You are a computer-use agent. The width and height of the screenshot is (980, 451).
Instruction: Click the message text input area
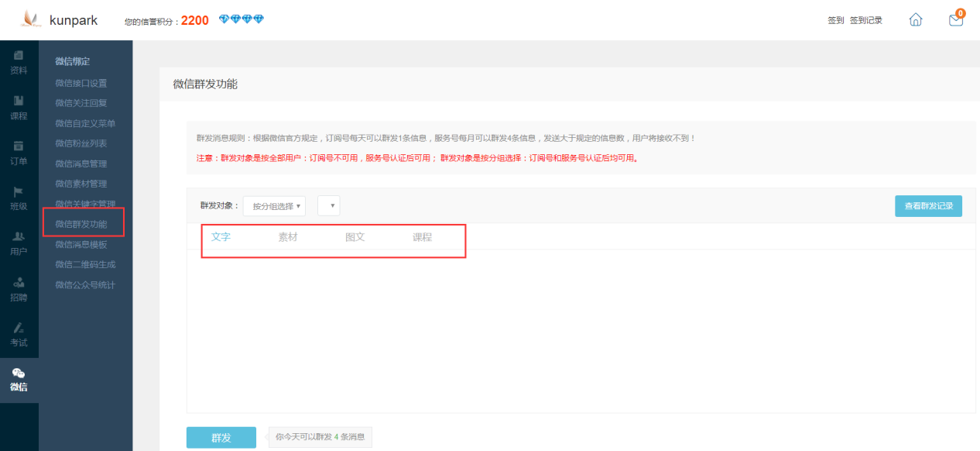pos(581,331)
